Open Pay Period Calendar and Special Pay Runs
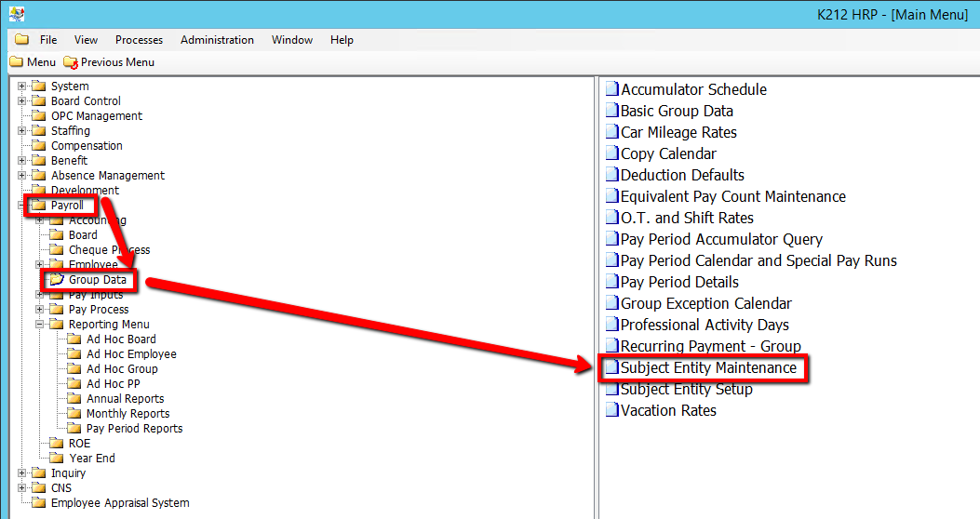Image resolution: width=980 pixels, height=519 pixels. coord(758,261)
